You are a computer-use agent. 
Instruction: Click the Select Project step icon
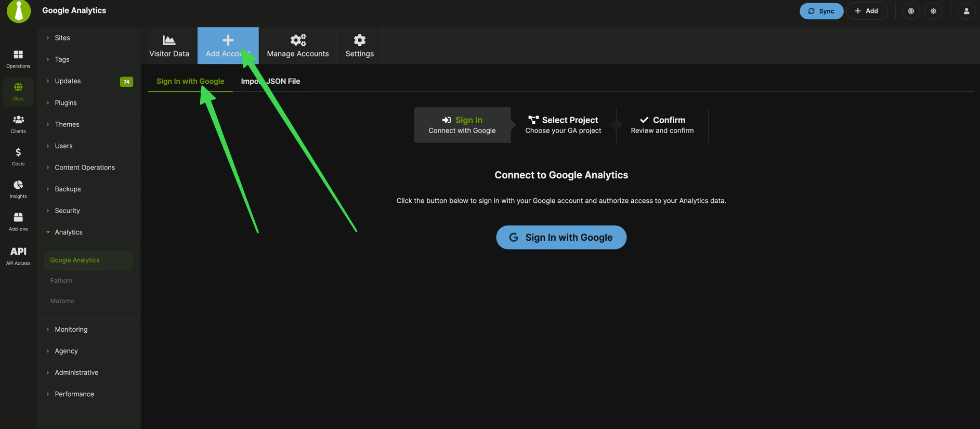pos(533,120)
